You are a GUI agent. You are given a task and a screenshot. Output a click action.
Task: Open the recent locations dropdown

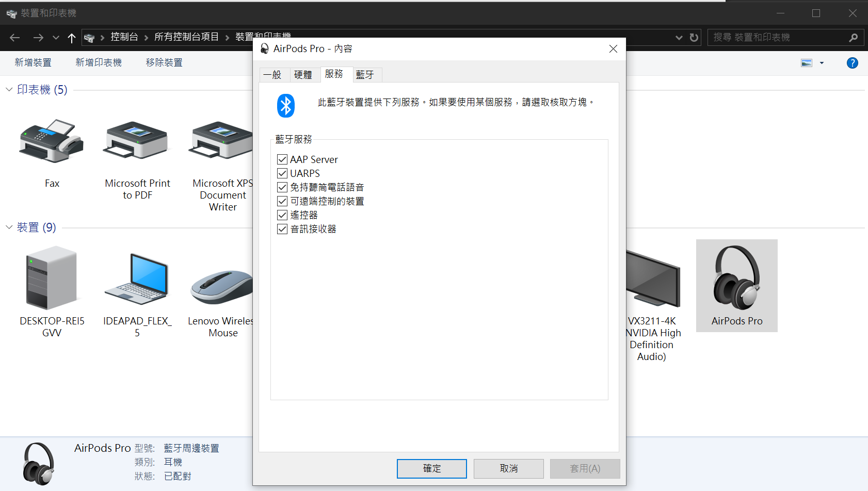56,38
